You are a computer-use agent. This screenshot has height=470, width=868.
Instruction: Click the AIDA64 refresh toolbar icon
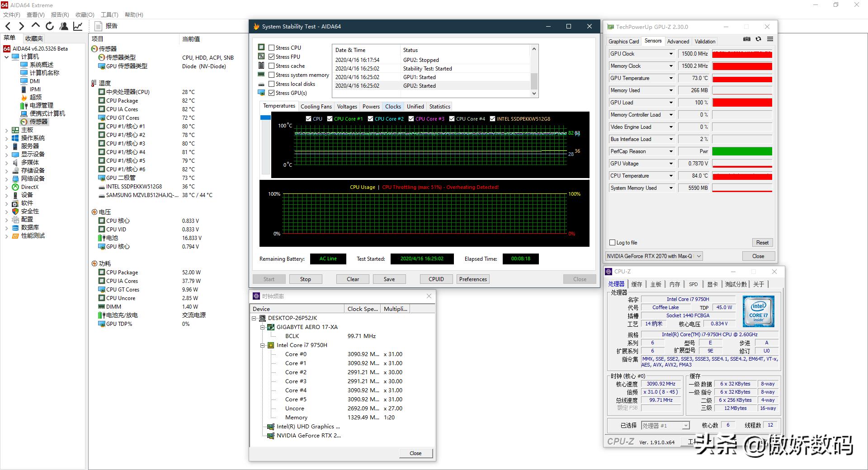[50, 26]
